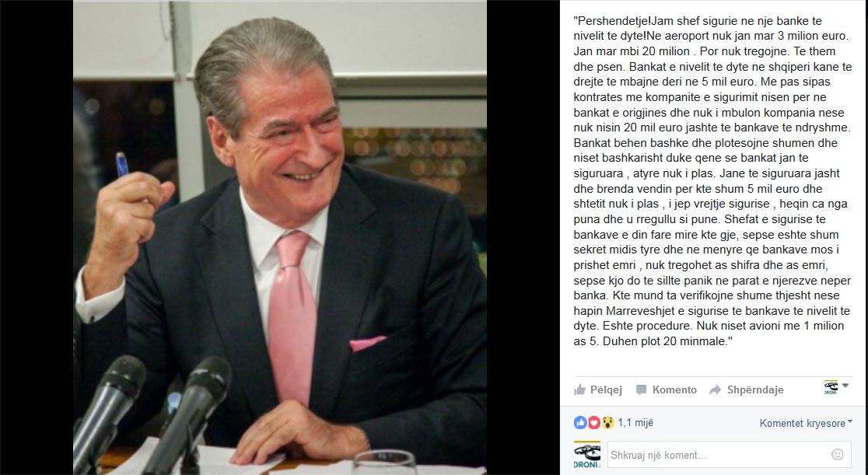Screen dimensions: 868x475
Task: Click the Komento speech bubble icon
Action: coord(641,389)
